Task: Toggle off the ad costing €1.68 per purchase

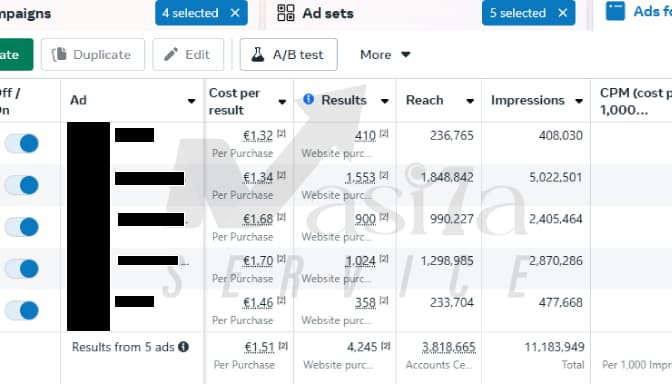Action: 21,227
